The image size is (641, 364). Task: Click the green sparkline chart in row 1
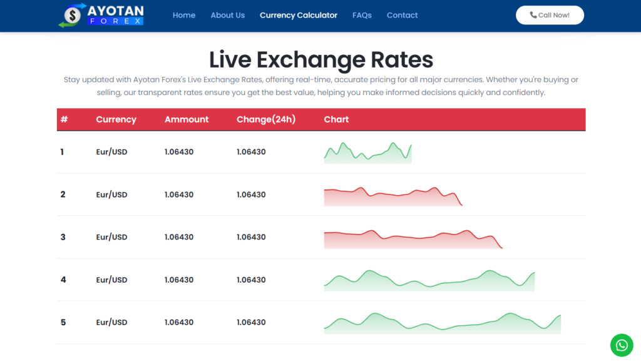(x=367, y=153)
